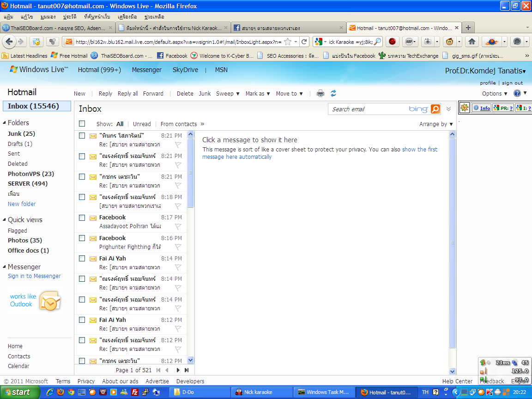Open Messenger in the Windows Live header

pos(146,70)
